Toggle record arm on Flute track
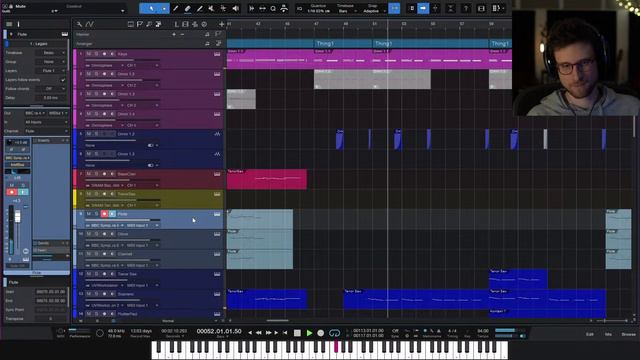The width and height of the screenshot is (640, 360). tap(104, 213)
